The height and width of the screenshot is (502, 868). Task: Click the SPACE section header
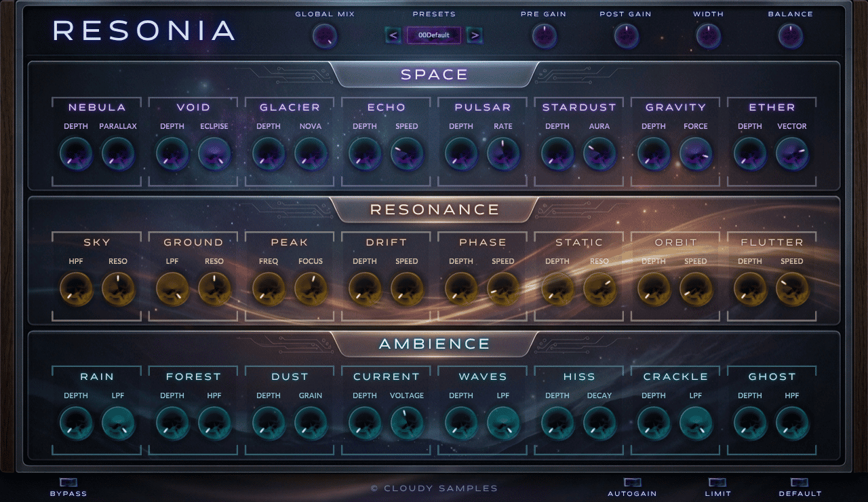434,75
